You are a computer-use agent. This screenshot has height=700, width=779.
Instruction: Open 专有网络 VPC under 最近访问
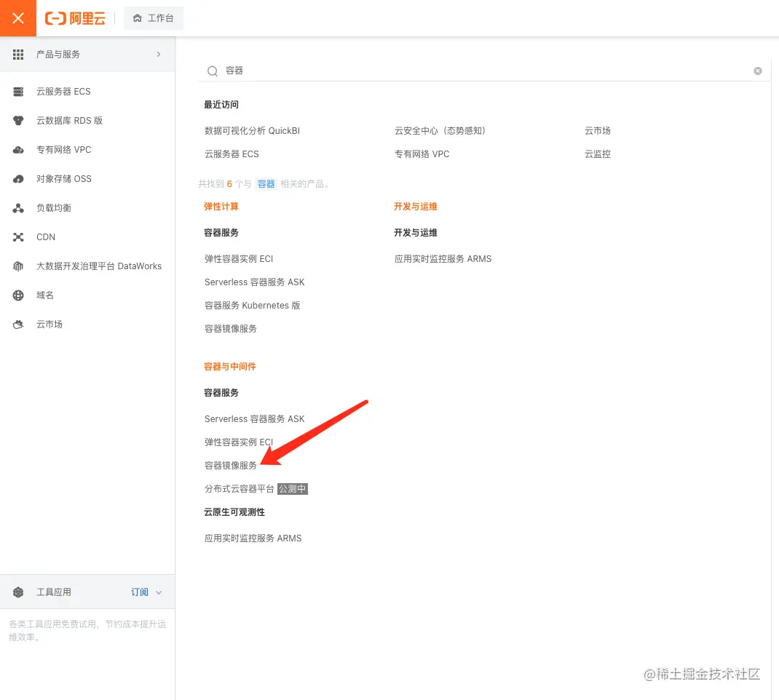click(x=422, y=154)
